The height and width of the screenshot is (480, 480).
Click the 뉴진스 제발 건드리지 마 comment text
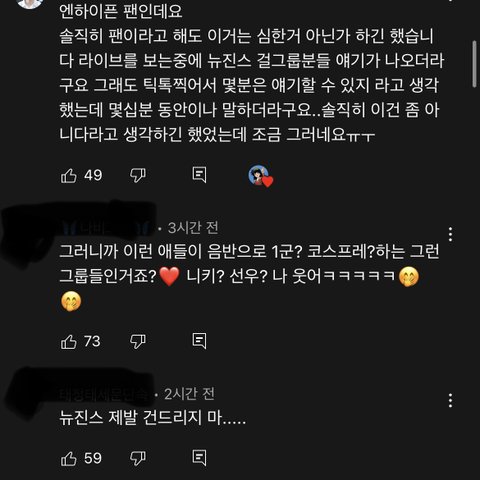click(153, 417)
